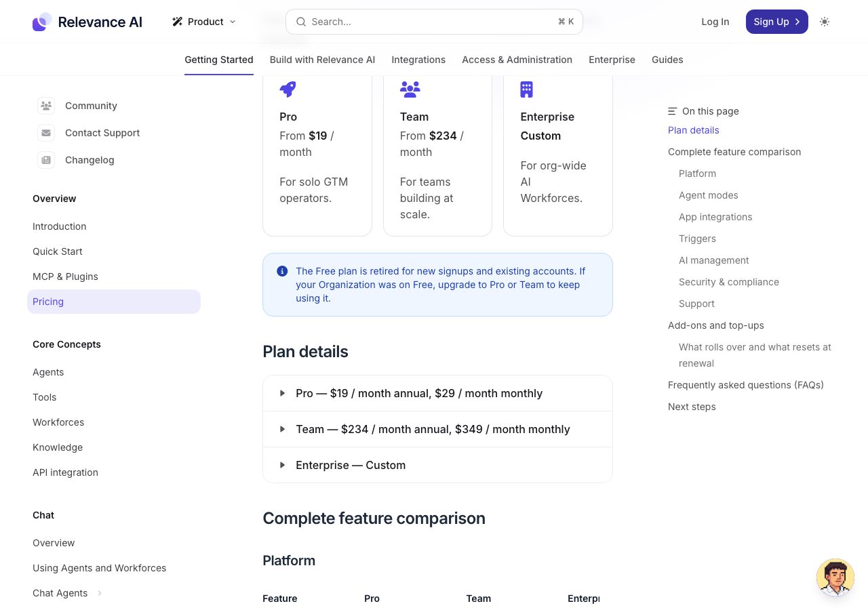Click the Contact Support envelope icon
This screenshot has width=868, height=610.
point(46,133)
